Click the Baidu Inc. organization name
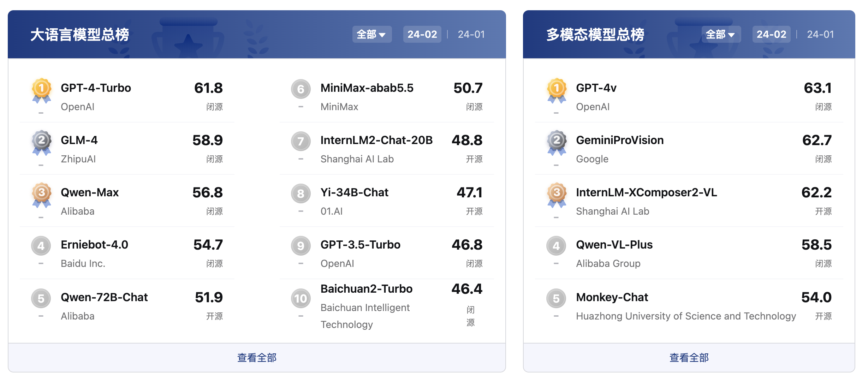Viewport: 868px width, 382px height. click(x=83, y=263)
